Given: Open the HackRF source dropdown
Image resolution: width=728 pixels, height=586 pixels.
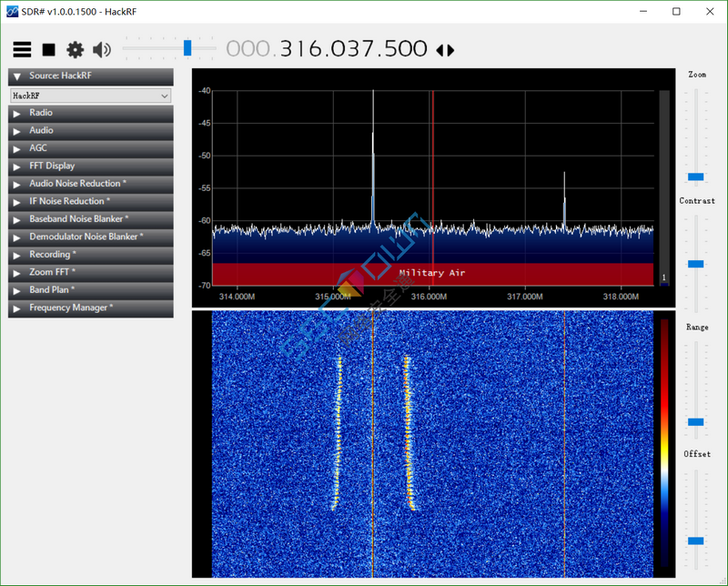Looking at the screenshot, I should click(91, 96).
